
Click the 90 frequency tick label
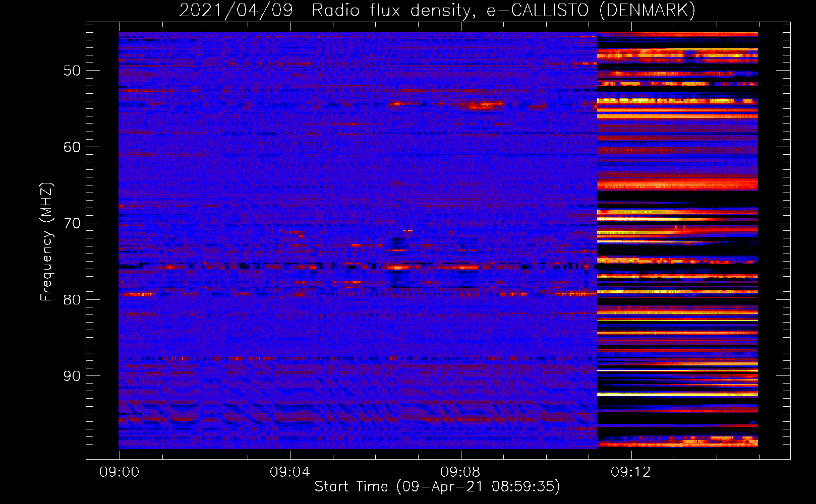pos(72,376)
